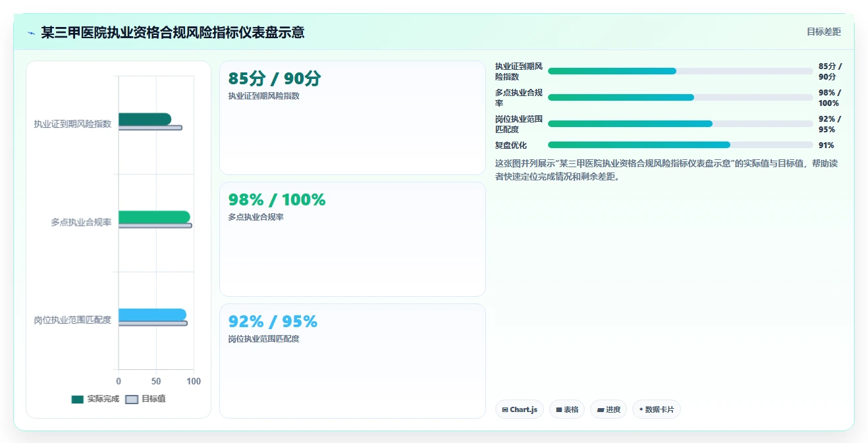This screenshot has height=443, width=868.
Task: Click the lightning icon beside the dashboard title
Action: pyautogui.click(x=31, y=33)
